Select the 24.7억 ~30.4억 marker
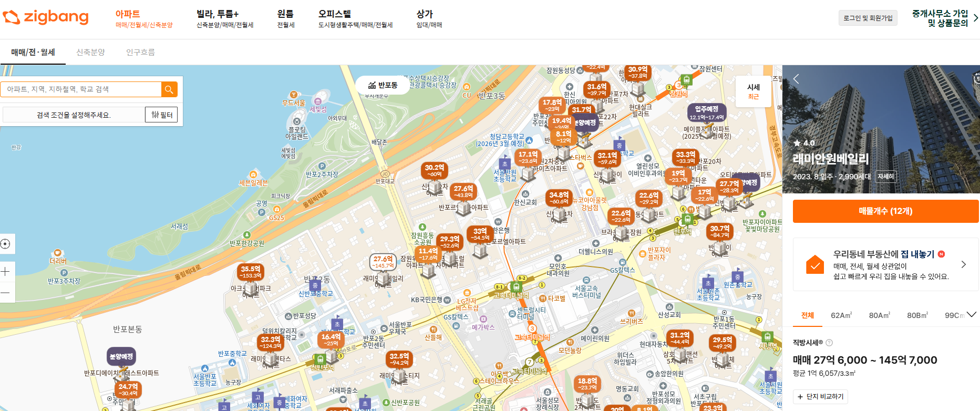Screen dimensions: 980x411 (x=128, y=389)
